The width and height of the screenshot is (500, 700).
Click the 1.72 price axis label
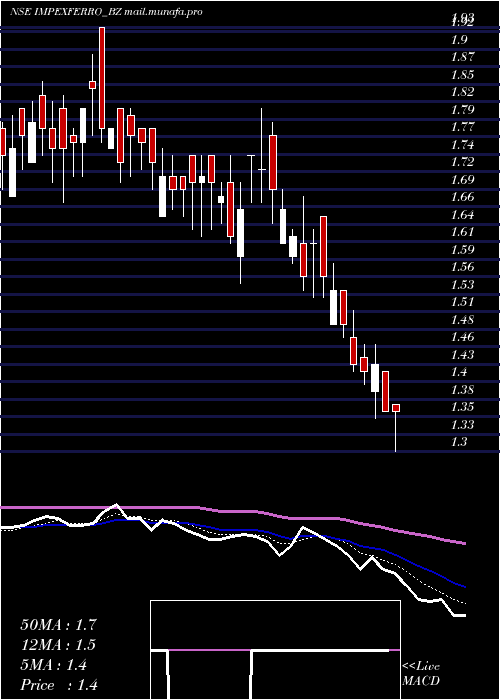tap(462, 162)
